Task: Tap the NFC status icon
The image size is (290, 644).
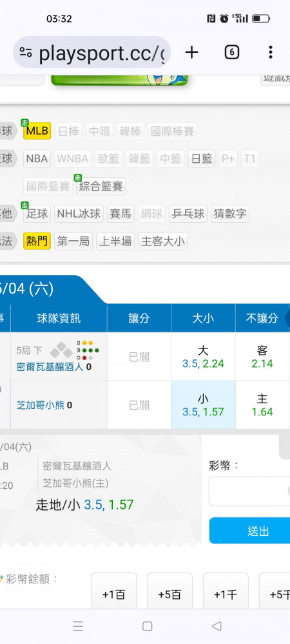Action: (211, 19)
